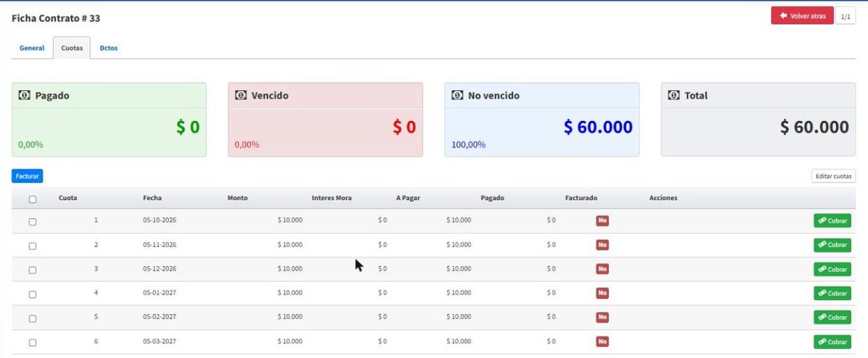Open the Dctos tab
The width and height of the screenshot is (868, 358).
[x=108, y=48]
